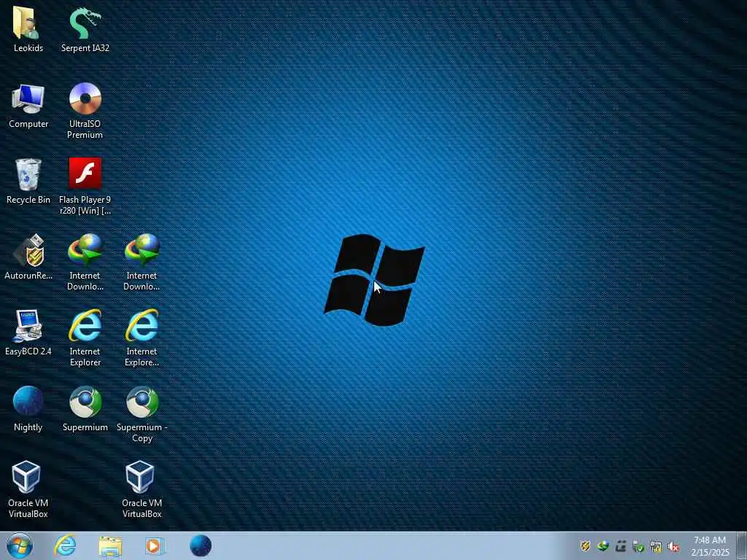Open UltraISO Premium shortcut

[85, 111]
